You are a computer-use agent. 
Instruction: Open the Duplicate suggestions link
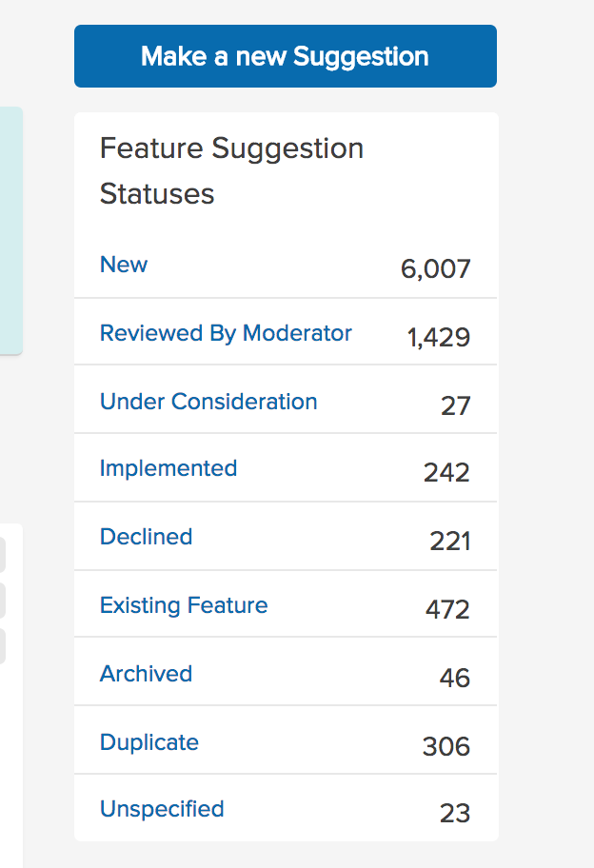coord(148,742)
